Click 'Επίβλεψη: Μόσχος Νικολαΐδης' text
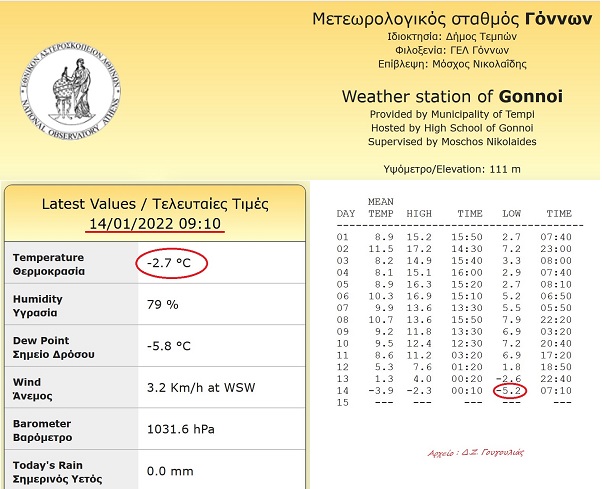The image size is (602, 489). [452, 64]
